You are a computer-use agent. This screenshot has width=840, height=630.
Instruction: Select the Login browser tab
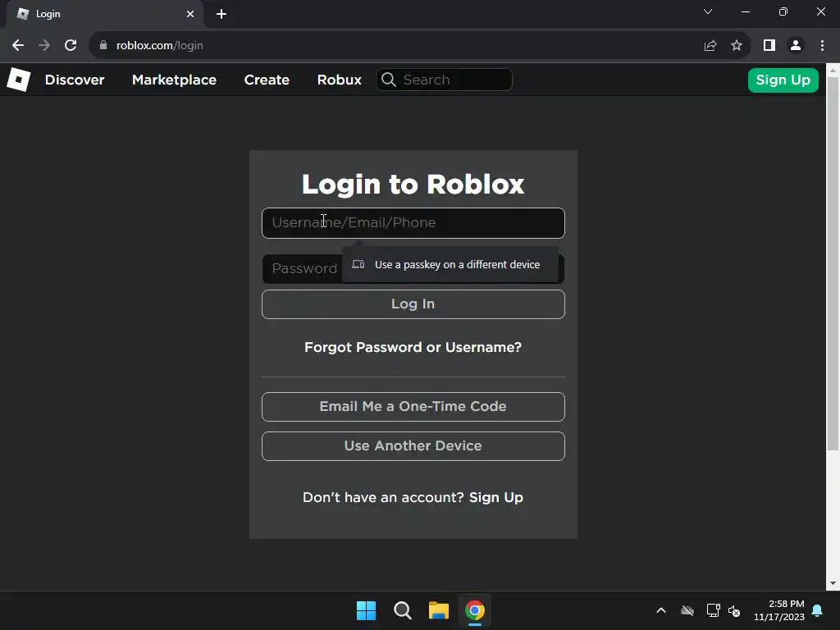pyautogui.click(x=104, y=14)
